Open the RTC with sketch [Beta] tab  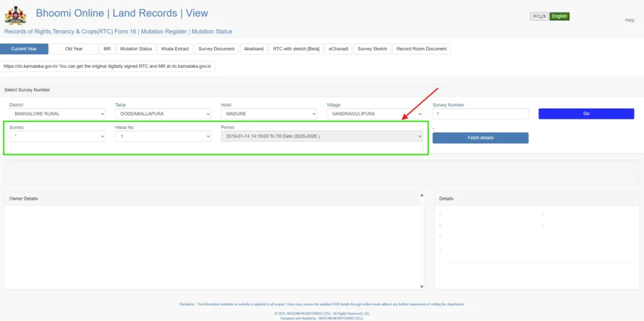point(296,49)
